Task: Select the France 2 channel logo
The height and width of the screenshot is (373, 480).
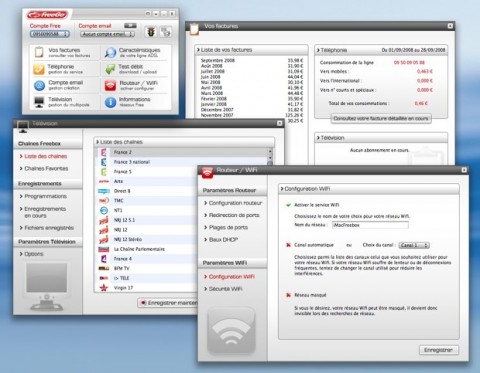Action: tap(104, 152)
